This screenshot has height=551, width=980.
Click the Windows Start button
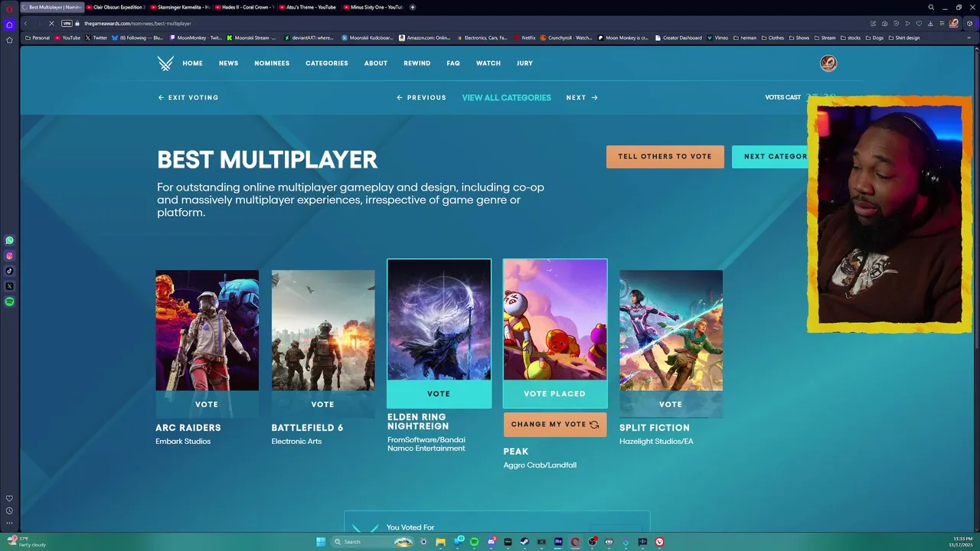coord(321,542)
